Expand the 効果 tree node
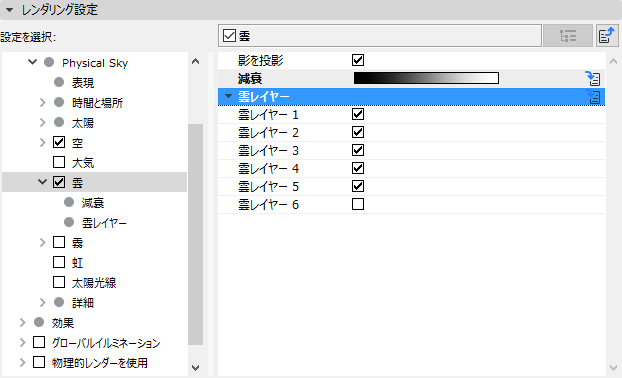 point(23,322)
